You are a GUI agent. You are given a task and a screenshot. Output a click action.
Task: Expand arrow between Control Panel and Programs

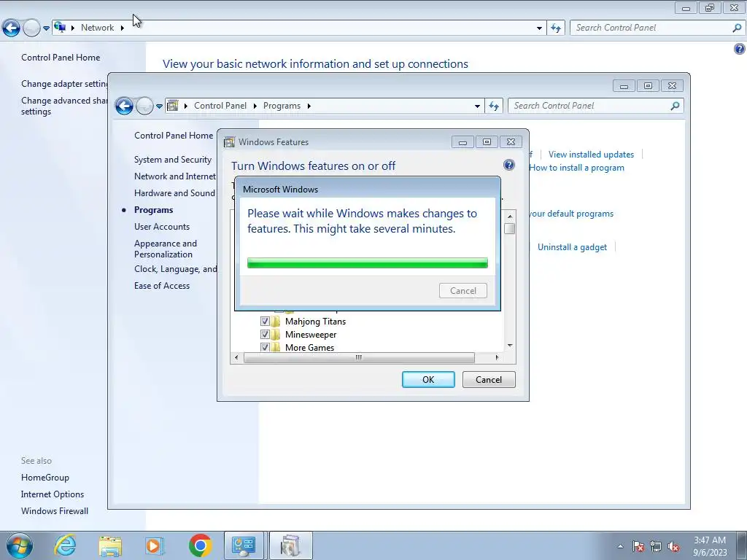255,106
